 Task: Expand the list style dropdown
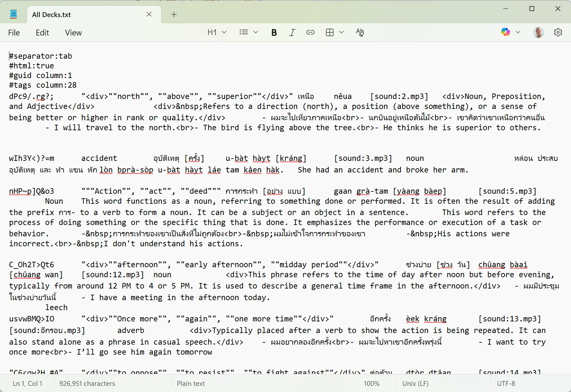coord(256,32)
